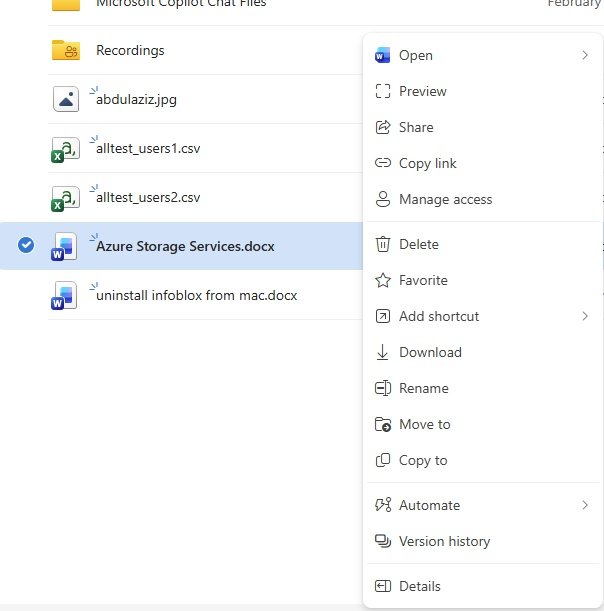
Task: Click the Manage access person icon
Action: (x=383, y=199)
